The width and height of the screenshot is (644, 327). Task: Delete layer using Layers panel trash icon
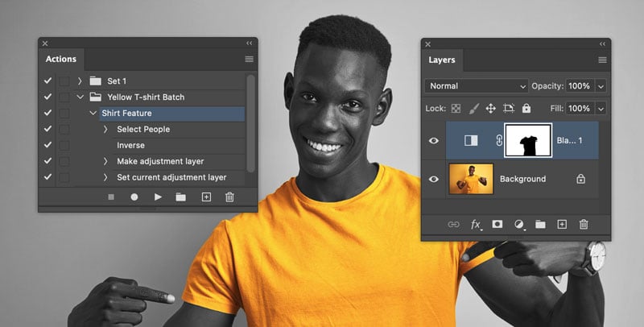pyautogui.click(x=584, y=225)
